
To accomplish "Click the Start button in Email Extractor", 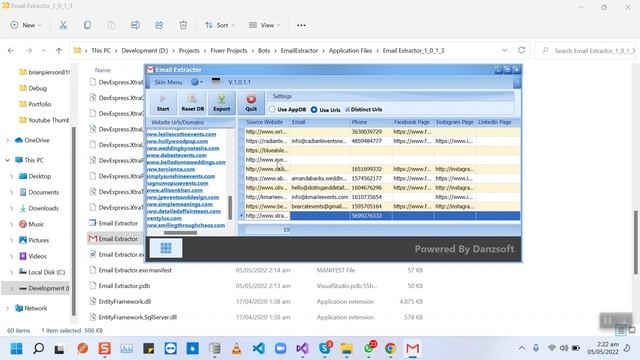I will pos(162,102).
